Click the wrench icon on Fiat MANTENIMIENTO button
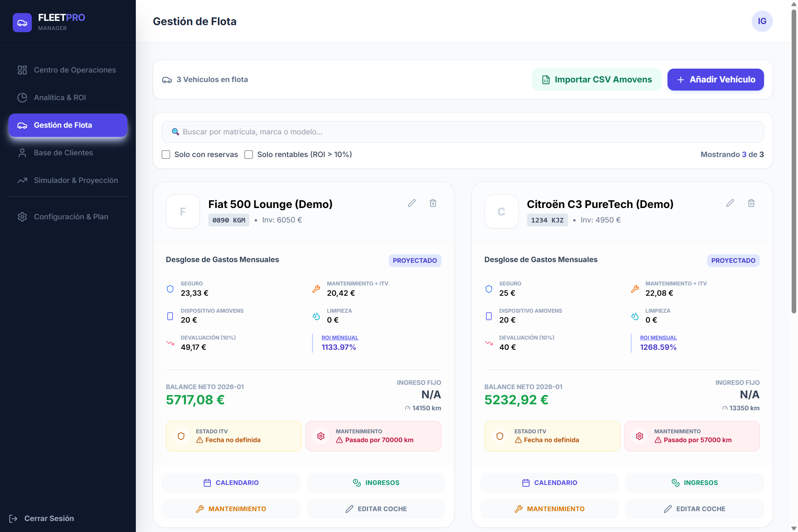Image resolution: width=798 pixels, height=532 pixels. pos(200,509)
